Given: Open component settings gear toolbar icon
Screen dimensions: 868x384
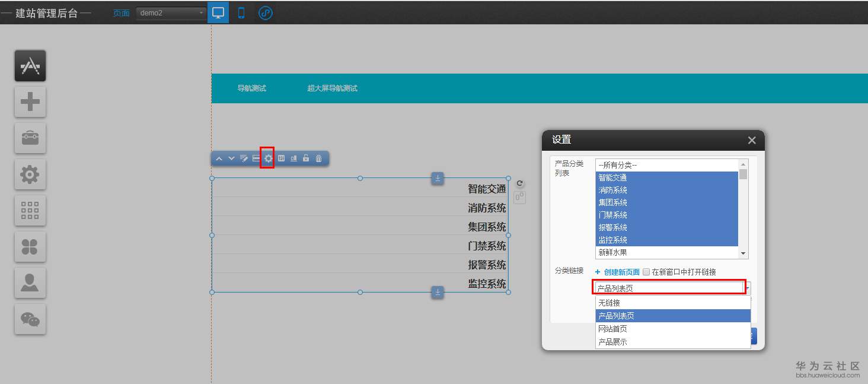Looking at the screenshot, I should tap(269, 158).
